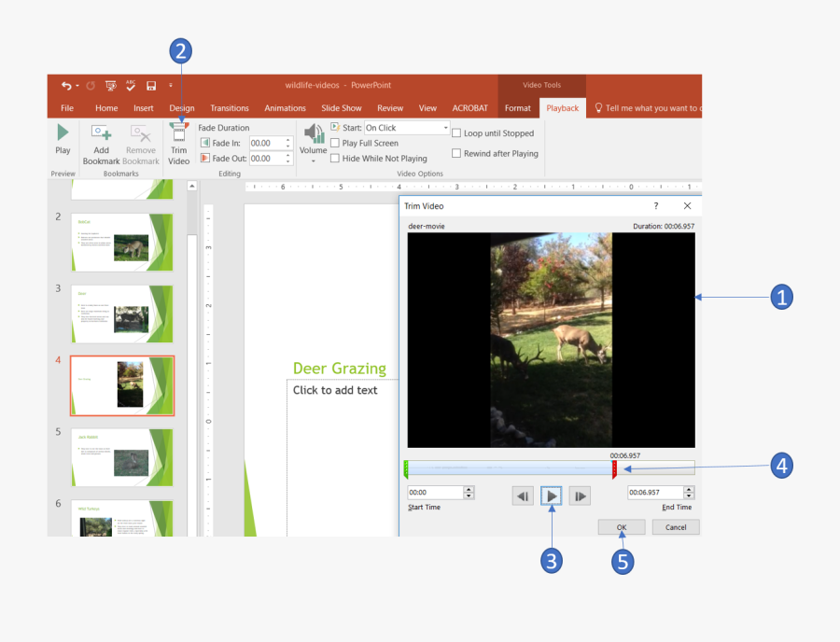Screen dimensions: 840x642
Task: Click the red end trim marker
Action: (614, 469)
